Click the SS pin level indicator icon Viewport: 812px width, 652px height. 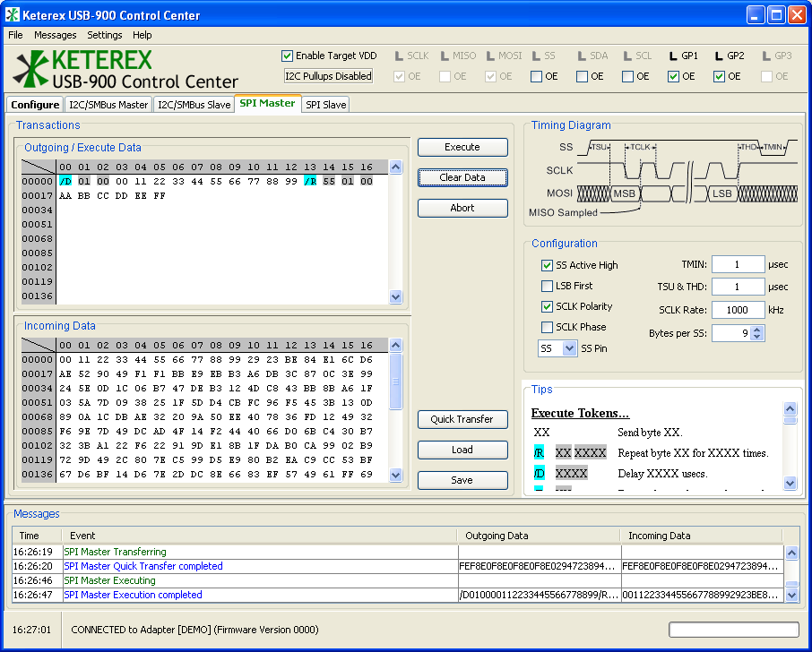536,56
